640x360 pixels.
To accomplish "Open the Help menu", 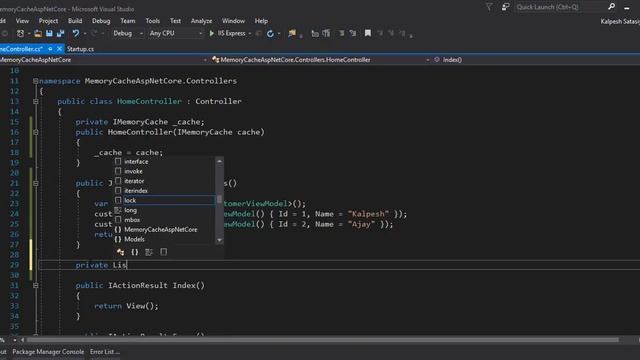I will [261, 21].
